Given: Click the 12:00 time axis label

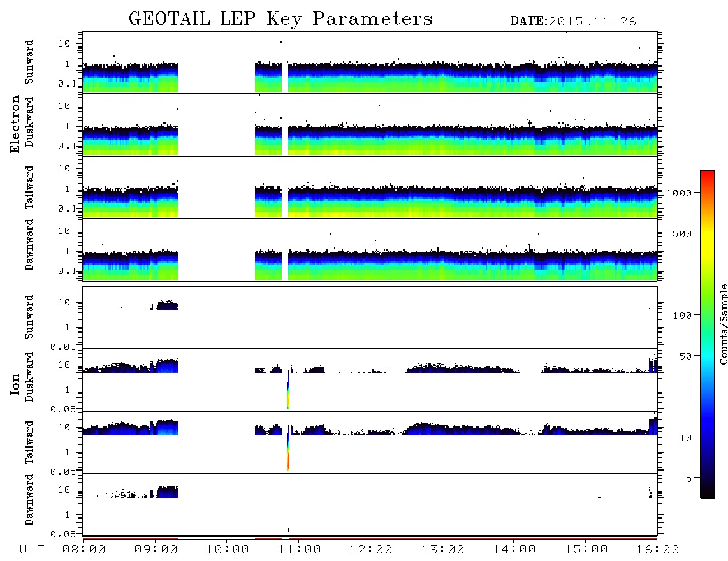Looking at the screenshot, I should pos(371,550).
